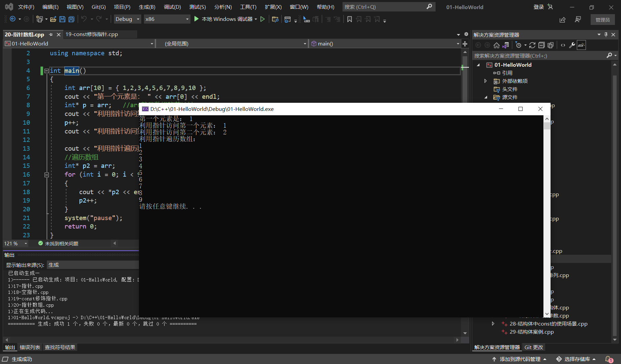The height and width of the screenshot is (364, 621).
Task: Click the top search box (Ctrl+Q)
Action: point(388,7)
